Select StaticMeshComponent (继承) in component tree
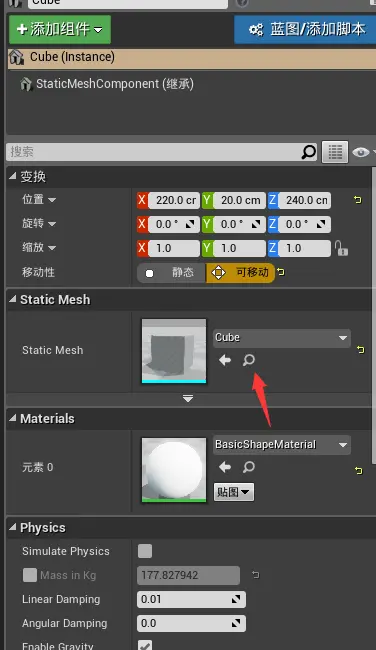 click(114, 84)
